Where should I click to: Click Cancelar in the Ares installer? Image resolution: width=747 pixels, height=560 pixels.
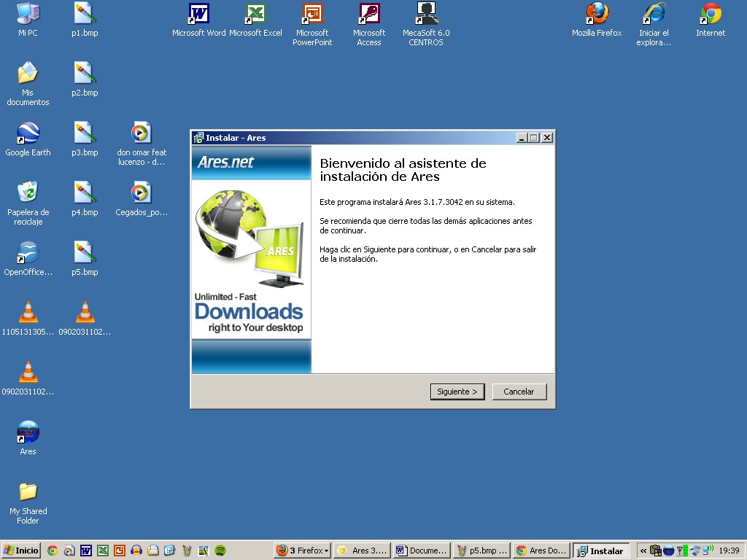coord(519,392)
